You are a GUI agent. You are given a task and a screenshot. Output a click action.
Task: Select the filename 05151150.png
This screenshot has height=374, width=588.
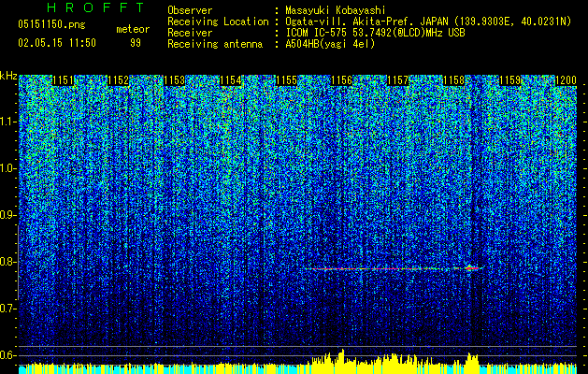51,24
